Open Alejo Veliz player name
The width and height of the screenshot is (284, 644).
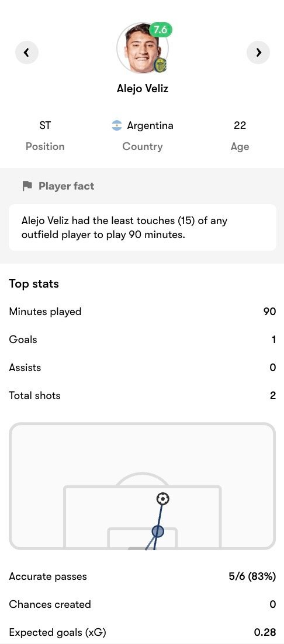(143, 88)
